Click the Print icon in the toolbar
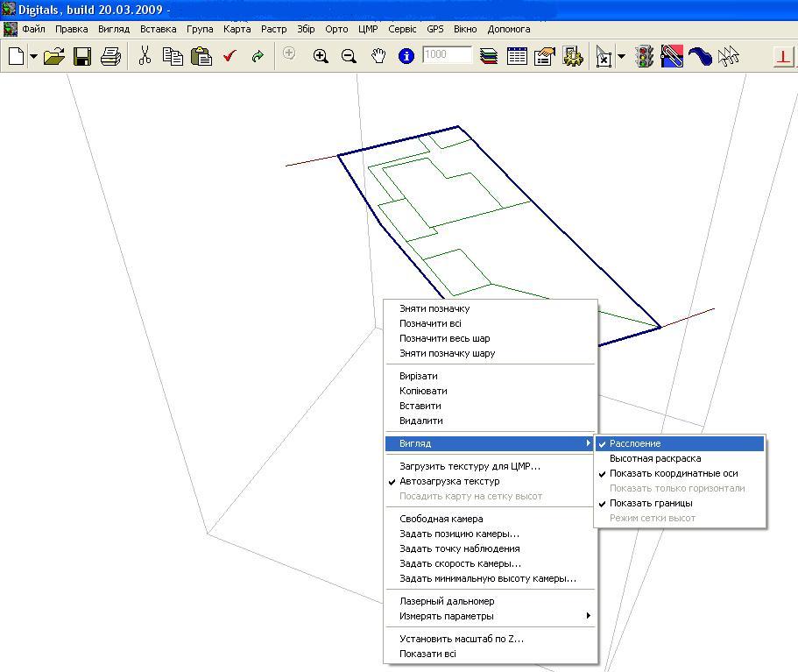Image resolution: width=798 pixels, height=672 pixels. coord(110,56)
